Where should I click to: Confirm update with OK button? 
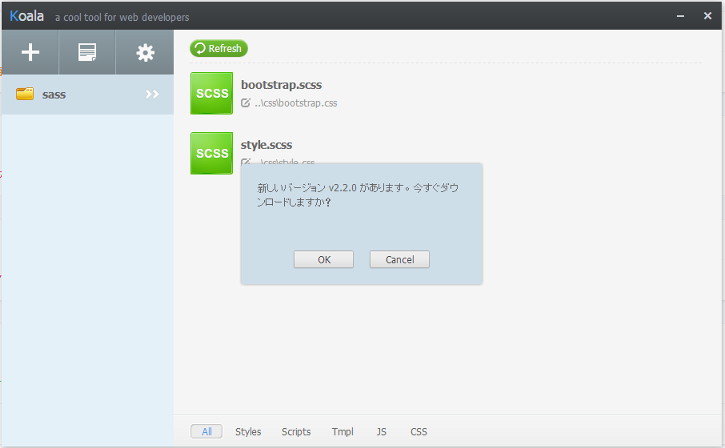coord(324,259)
